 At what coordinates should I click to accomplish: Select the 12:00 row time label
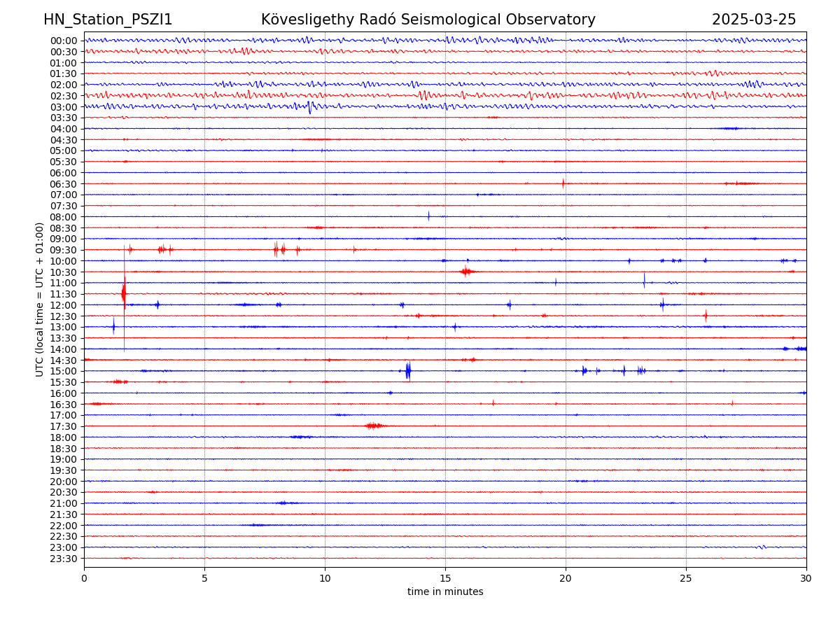pyautogui.click(x=64, y=305)
